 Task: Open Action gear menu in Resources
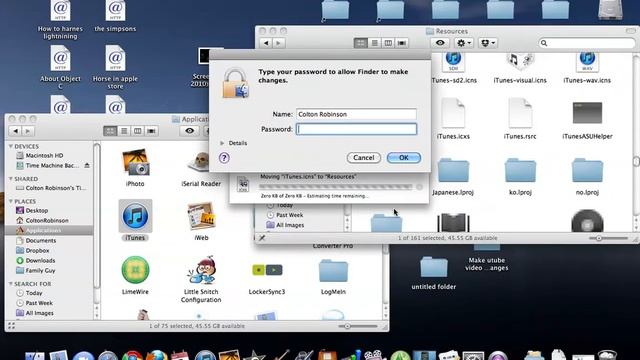464,43
